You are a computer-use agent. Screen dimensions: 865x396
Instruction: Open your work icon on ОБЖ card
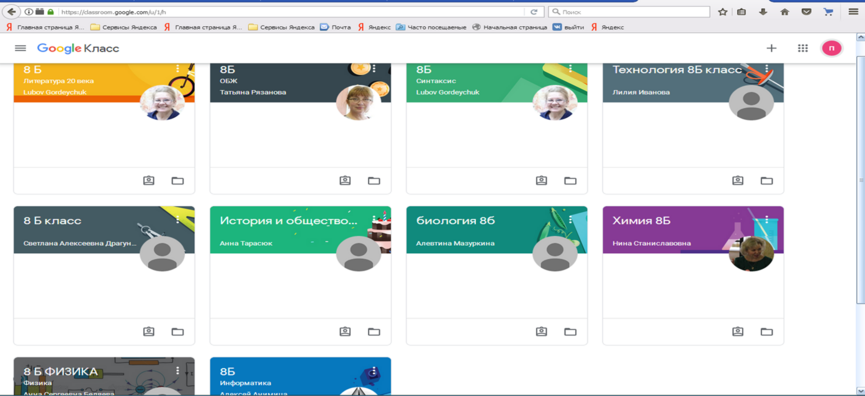(345, 180)
